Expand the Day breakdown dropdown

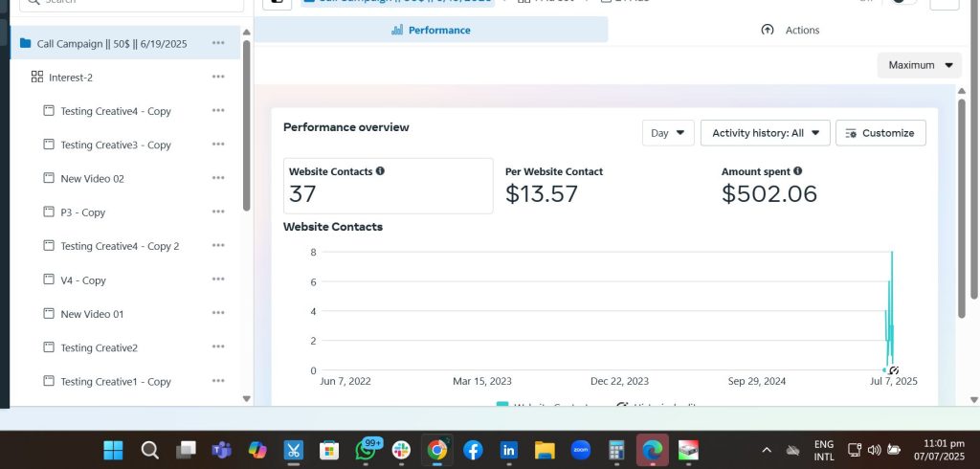[667, 133]
